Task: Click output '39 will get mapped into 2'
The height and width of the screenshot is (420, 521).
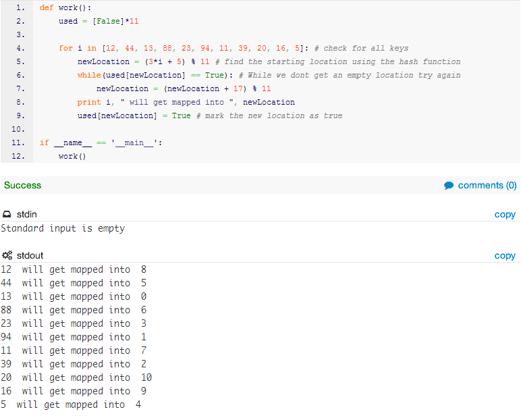Action: point(74,364)
